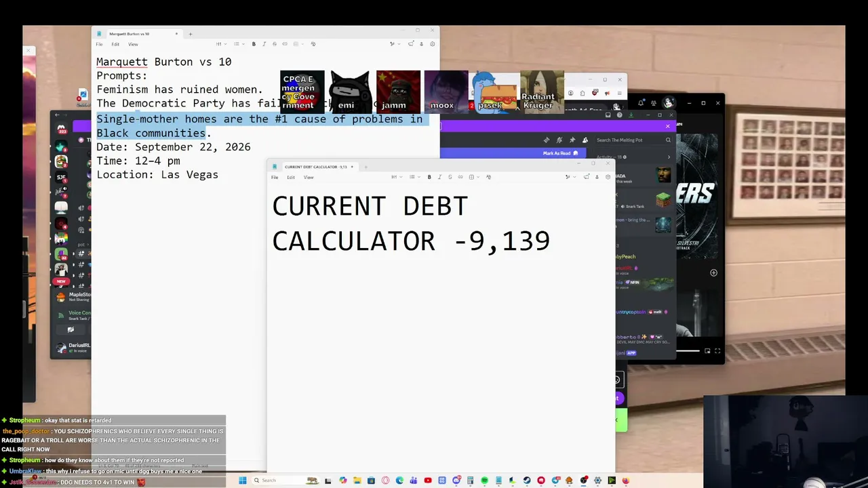Open Settings gear on taskbar
The width and height of the screenshot is (868, 488).
tap(597, 481)
